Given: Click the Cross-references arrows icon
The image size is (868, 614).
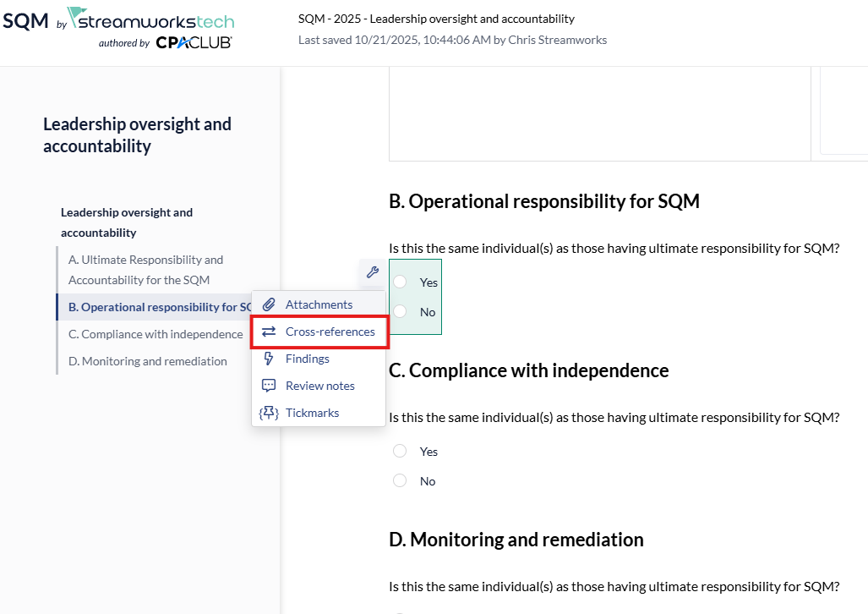Looking at the screenshot, I should (x=269, y=332).
